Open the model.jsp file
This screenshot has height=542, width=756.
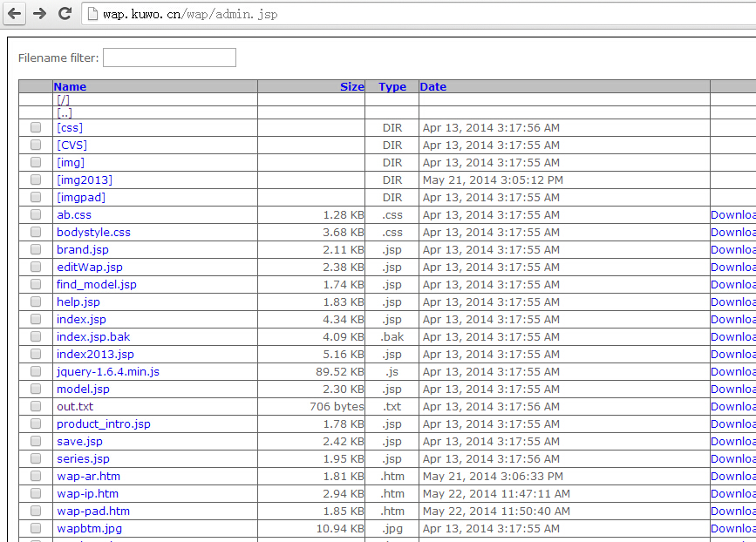(x=83, y=389)
